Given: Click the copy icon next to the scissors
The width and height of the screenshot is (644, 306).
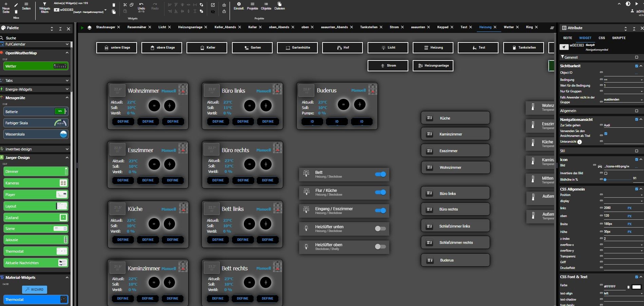Looking at the screenshot, I should point(132,5).
